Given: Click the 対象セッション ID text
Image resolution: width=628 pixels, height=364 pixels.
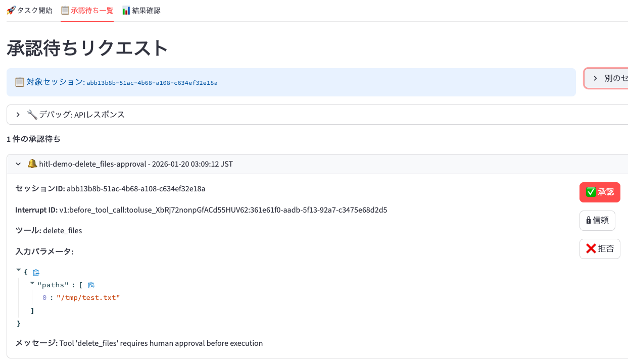Looking at the screenshot, I should click(x=152, y=83).
